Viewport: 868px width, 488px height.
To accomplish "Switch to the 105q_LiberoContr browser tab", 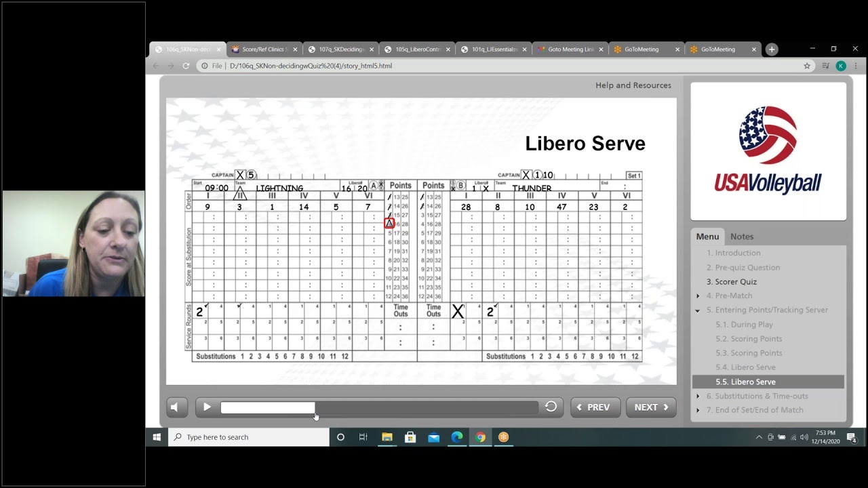I will coord(416,49).
